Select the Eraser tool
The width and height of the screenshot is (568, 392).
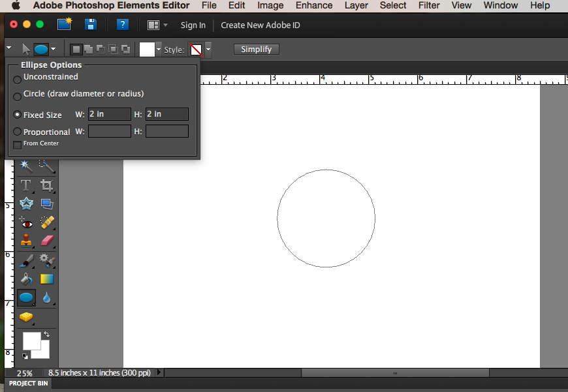coord(46,241)
